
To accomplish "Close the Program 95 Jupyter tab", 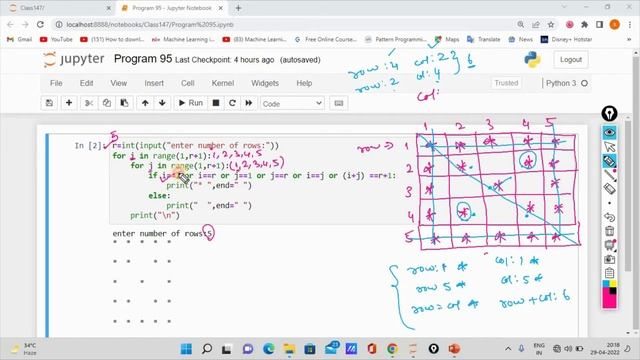I will pos(221,8).
